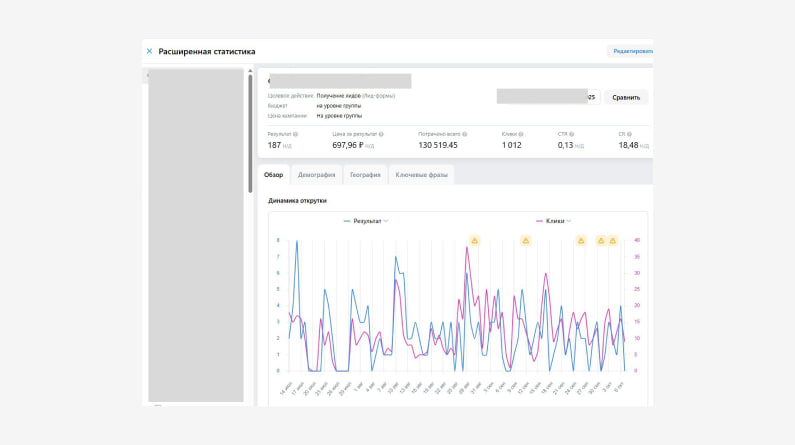Switch to the Демография tab
795x445 pixels.
(316, 175)
